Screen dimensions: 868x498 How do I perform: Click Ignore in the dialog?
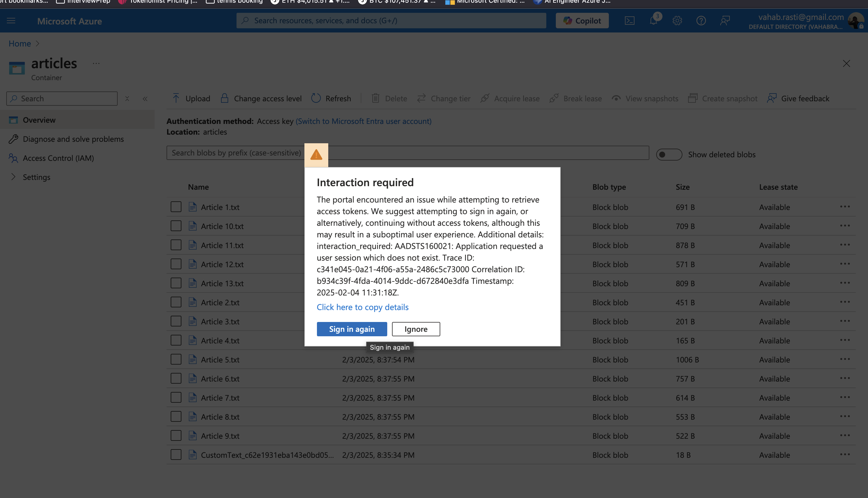[x=416, y=329]
